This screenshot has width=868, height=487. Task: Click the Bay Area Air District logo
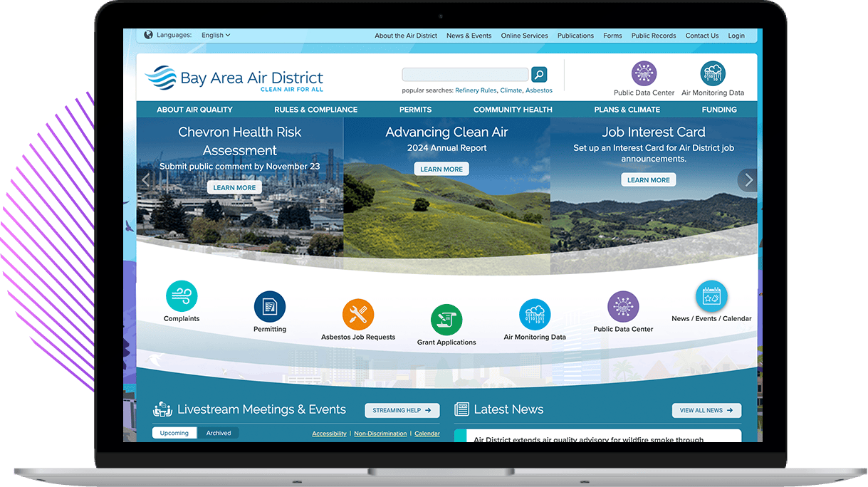click(234, 78)
